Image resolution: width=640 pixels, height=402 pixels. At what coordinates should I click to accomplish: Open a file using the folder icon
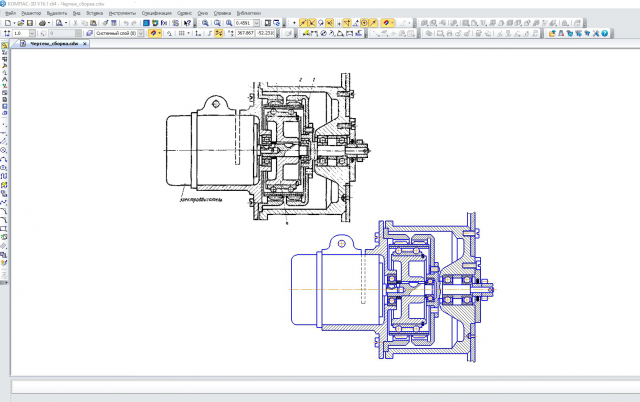coord(20,23)
